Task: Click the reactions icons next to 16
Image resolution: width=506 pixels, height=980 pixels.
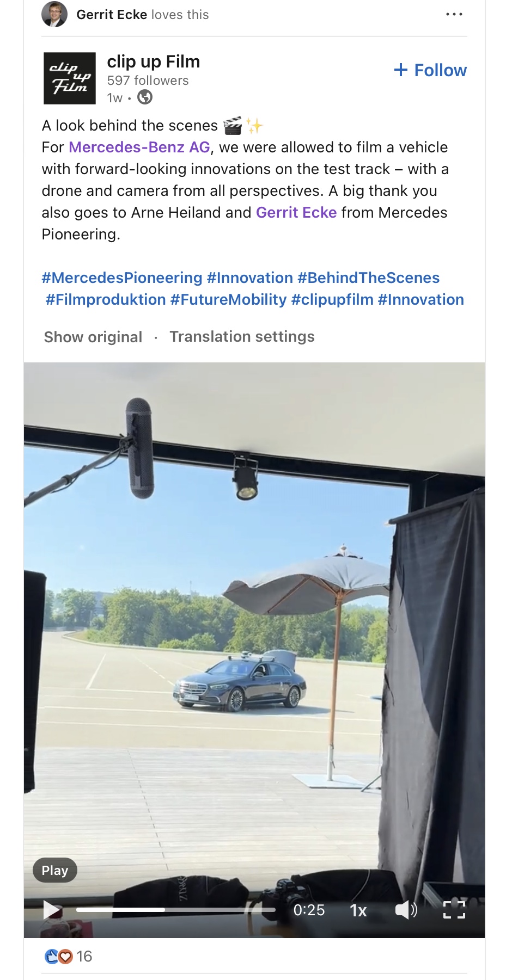Action: [x=58, y=956]
